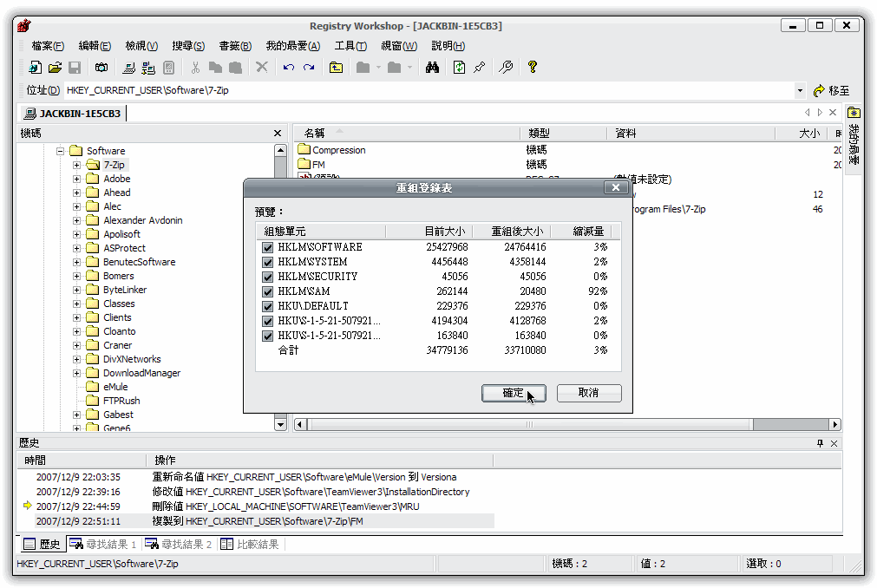This screenshot has width=877, height=588.
Task: Expand the Adobe tree node
Action: tap(75, 179)
